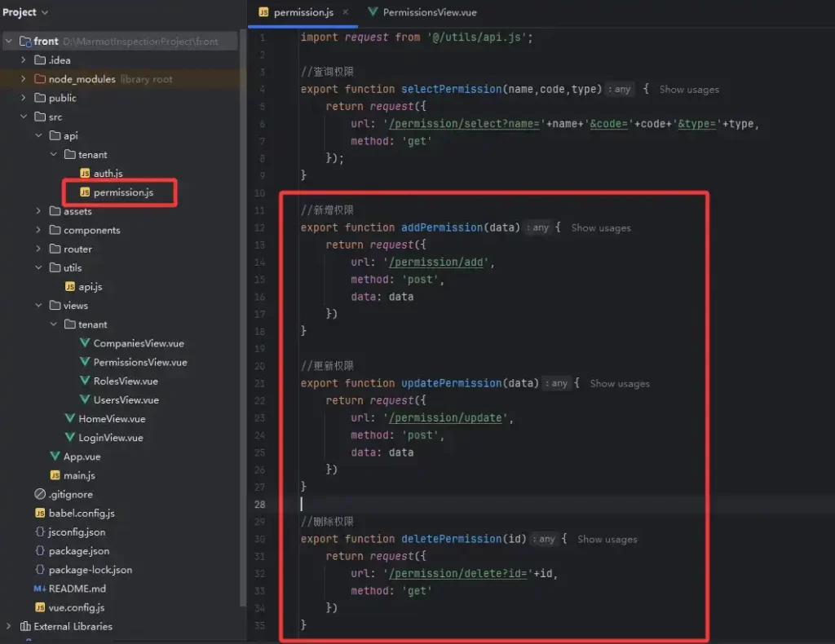Viewport: 835px width, 644px height.
Task: Select the permission.js editor tab
Action: pos(303,12)
